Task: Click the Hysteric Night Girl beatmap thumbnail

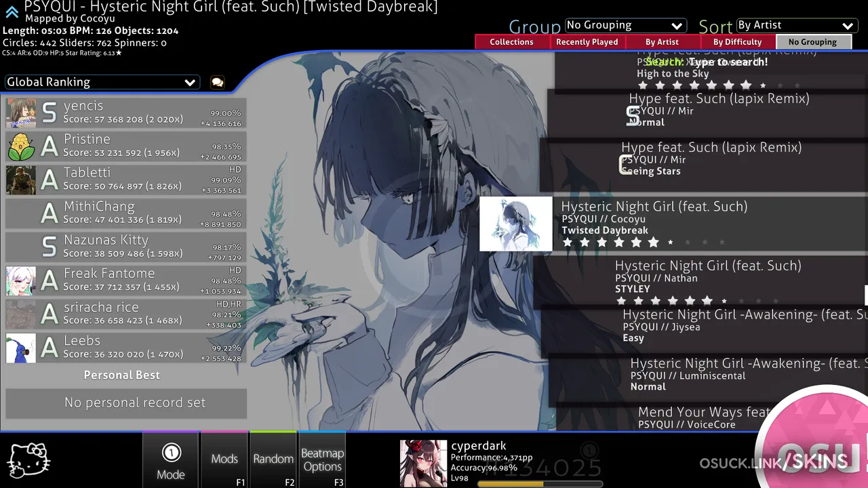Action: click(x=516, y=224)
